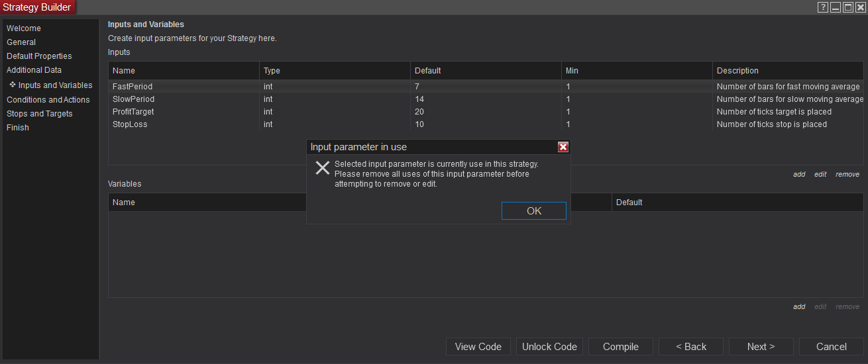Go to the Welcome step
868x364 pixels.
click(x=24, y=28)
